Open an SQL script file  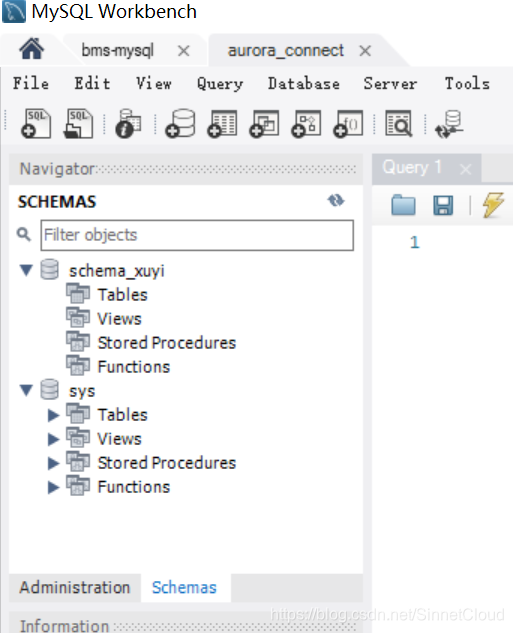coord(78,124)
